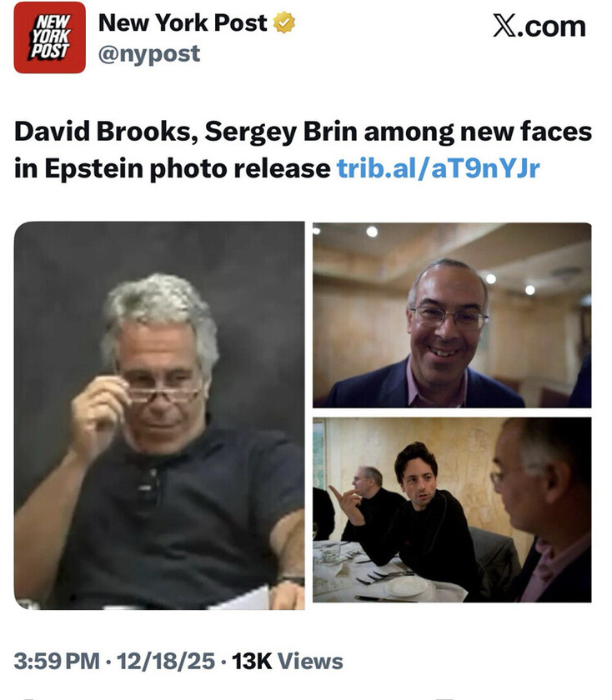Click the gold verified checkmark badge
Screen dimensions: 612x700
[284, 22]
